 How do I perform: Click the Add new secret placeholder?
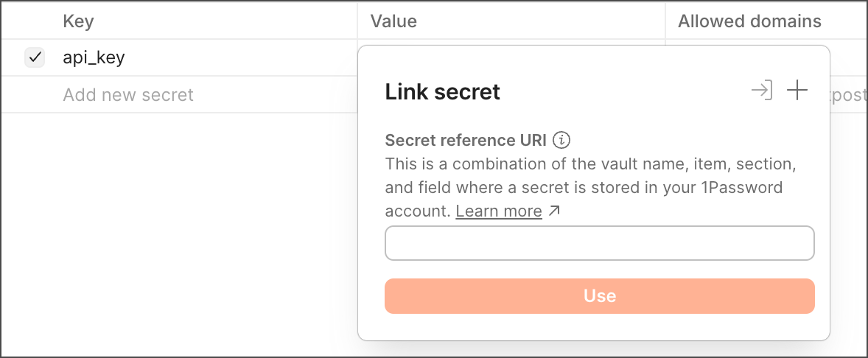tap(128, 95)
